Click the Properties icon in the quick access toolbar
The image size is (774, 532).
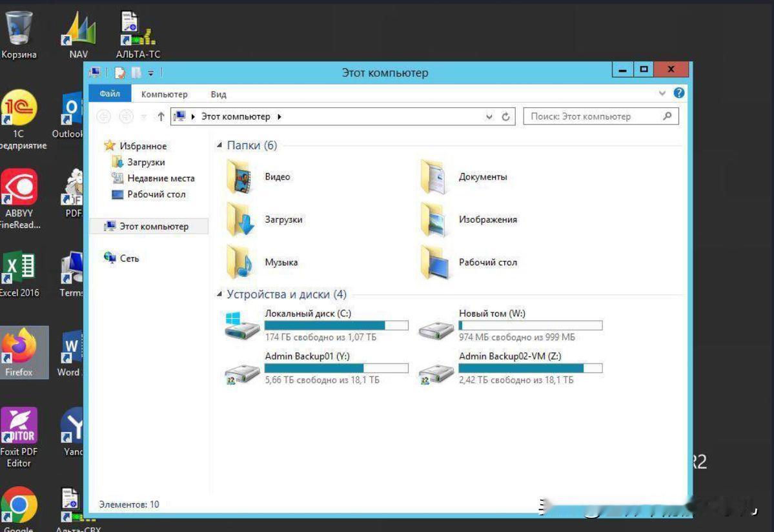(119, 73)
